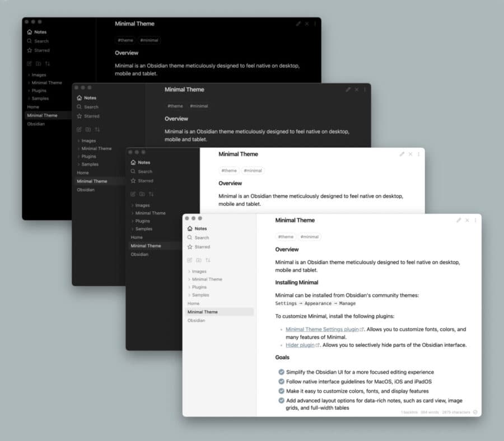Image resolution: width=504 pixels, height=441 pixels.
Task: Open the Minimal Theme Settings plugin link
Action: 322,329
